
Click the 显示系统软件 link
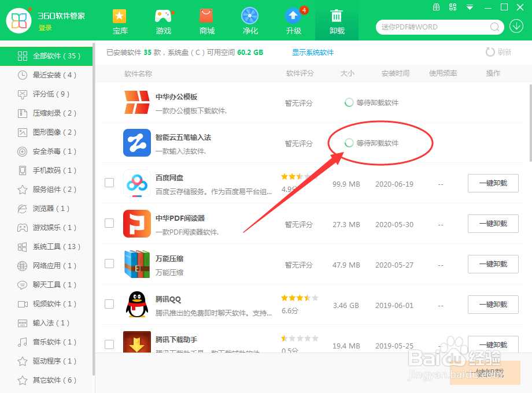[x=313, y=52]
